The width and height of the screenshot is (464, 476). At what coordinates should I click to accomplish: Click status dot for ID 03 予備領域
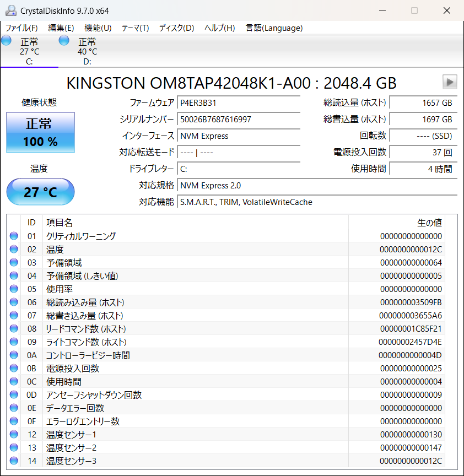[14, 262]
